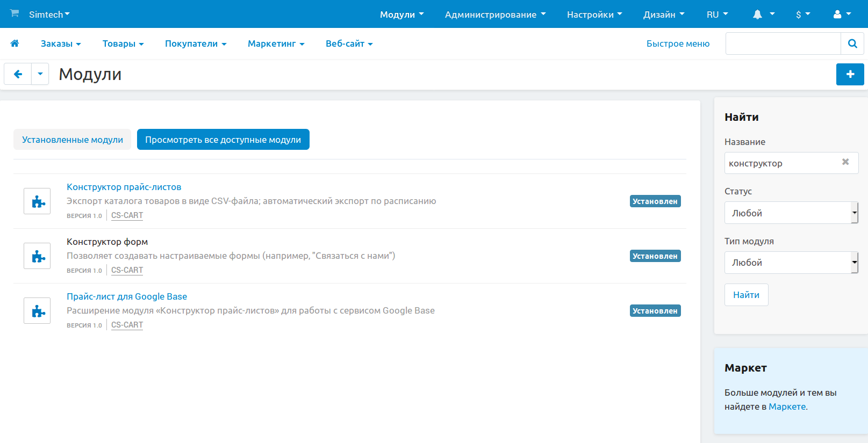Open the Модули top menu
The height and width of the screenshot is (443, 868).
pyautogui.click(x=401, y=14)
